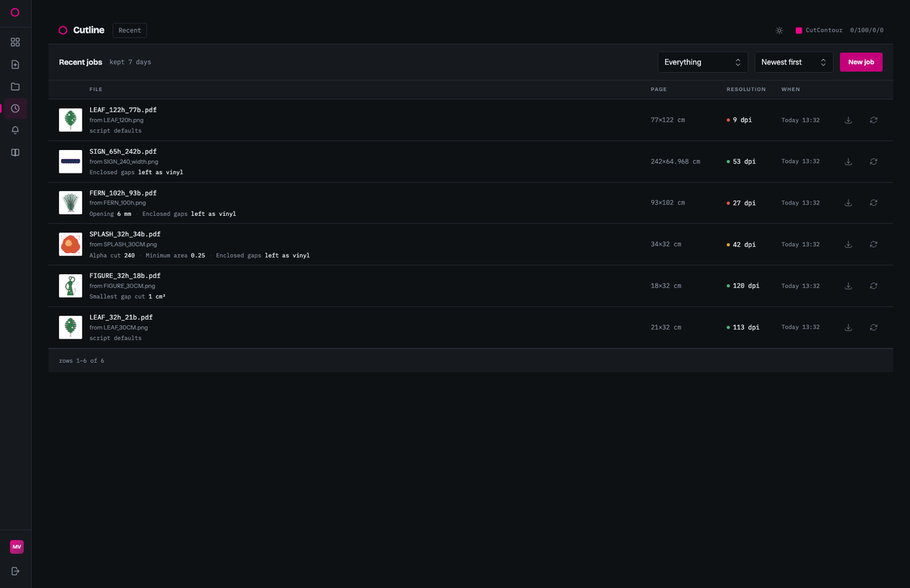910x588 pixels.
Task: Download FERN_102h_93b.pdf
Action: (849, 203)
